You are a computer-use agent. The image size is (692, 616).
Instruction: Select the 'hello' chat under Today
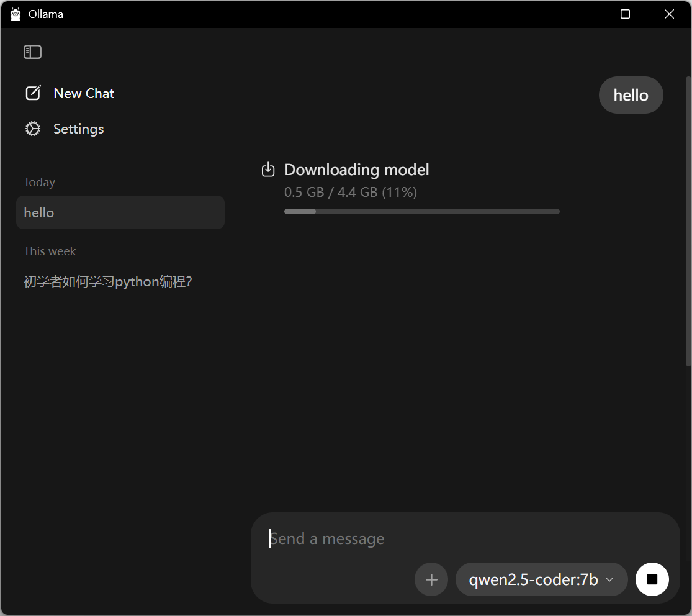tap(120, 212)
